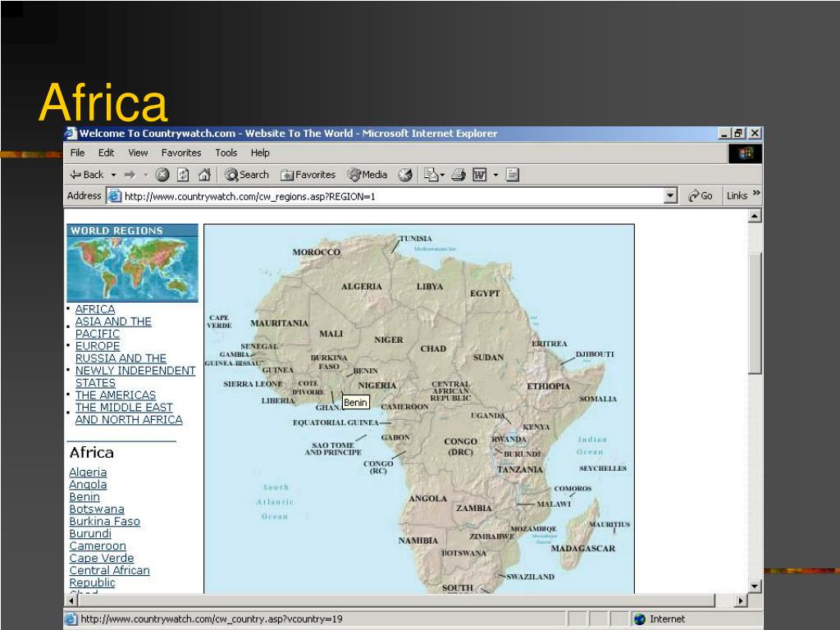Viewport: 840px width, 630px height.
Task: Click the Windows flag throbber logo
Action: 745,153
